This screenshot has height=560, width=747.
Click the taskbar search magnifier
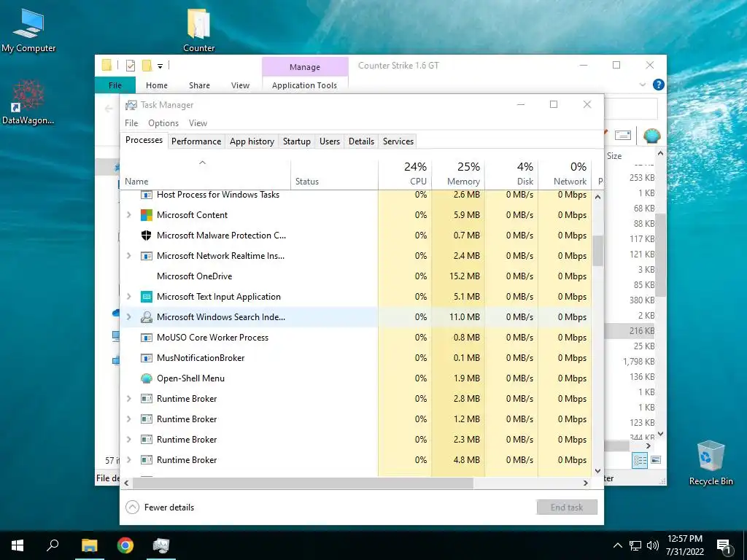53,545
